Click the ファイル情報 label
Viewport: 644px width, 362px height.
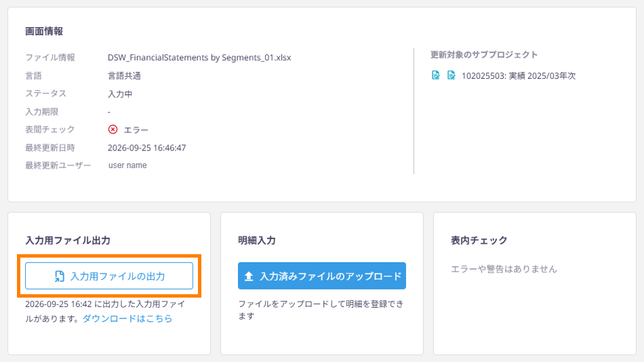click(50, 58)
